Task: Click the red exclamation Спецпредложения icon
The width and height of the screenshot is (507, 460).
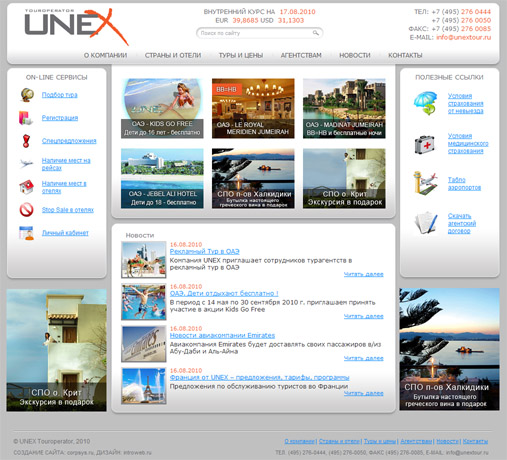Action: (26, 141)
